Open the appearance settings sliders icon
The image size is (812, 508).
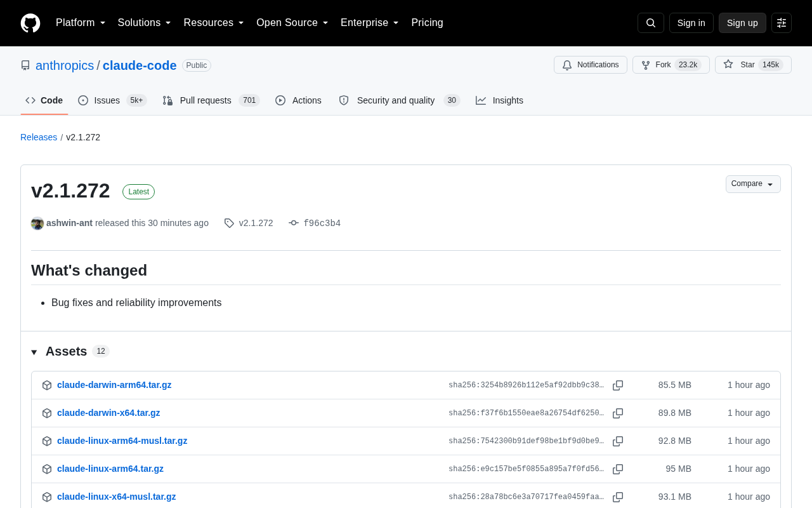click(782, 23)
